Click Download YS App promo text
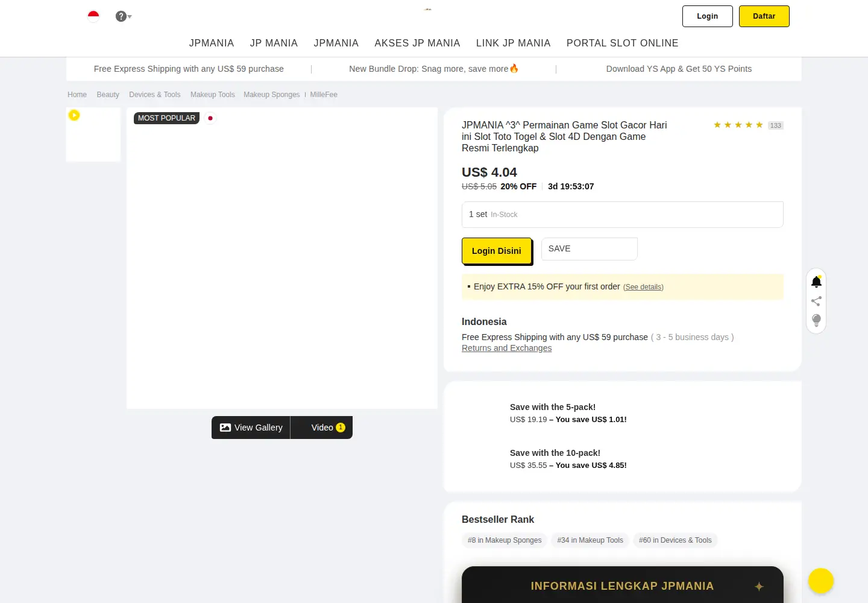The image size is (868, 603). [679, 69]
